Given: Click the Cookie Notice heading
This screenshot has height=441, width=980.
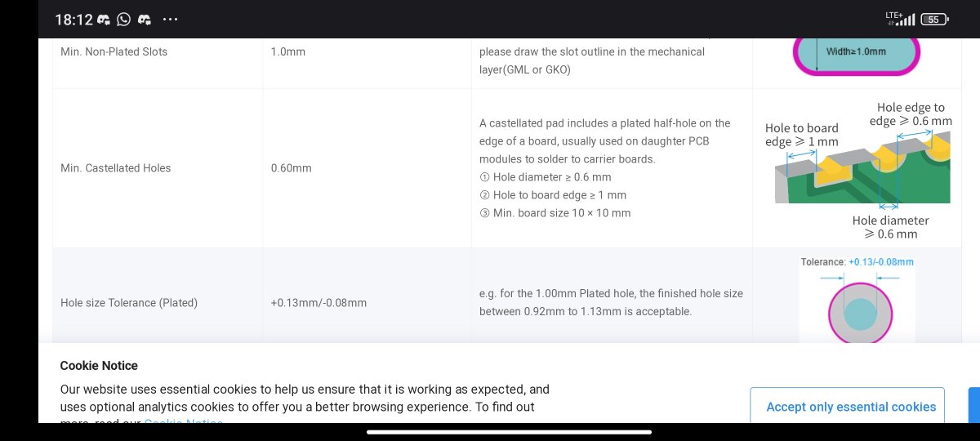Looking at the screenshot, I should point(99,366).
